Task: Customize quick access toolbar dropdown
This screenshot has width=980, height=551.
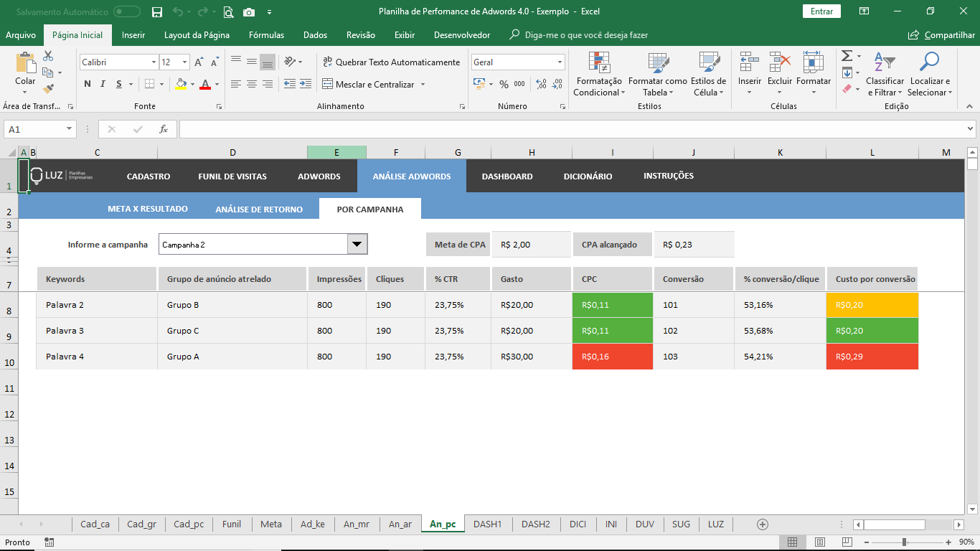Action: click(269, 12)
